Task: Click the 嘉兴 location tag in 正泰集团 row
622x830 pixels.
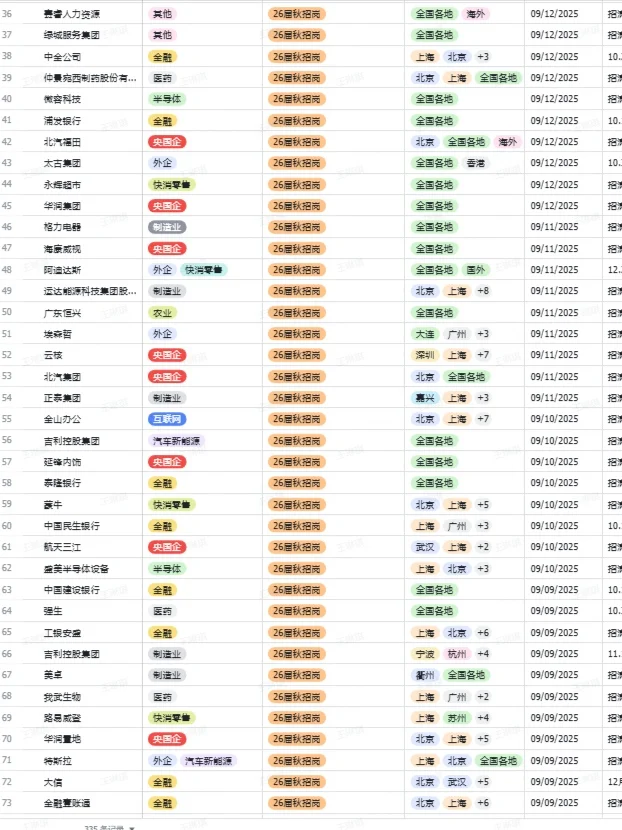Action: click(x=425, y=398)
